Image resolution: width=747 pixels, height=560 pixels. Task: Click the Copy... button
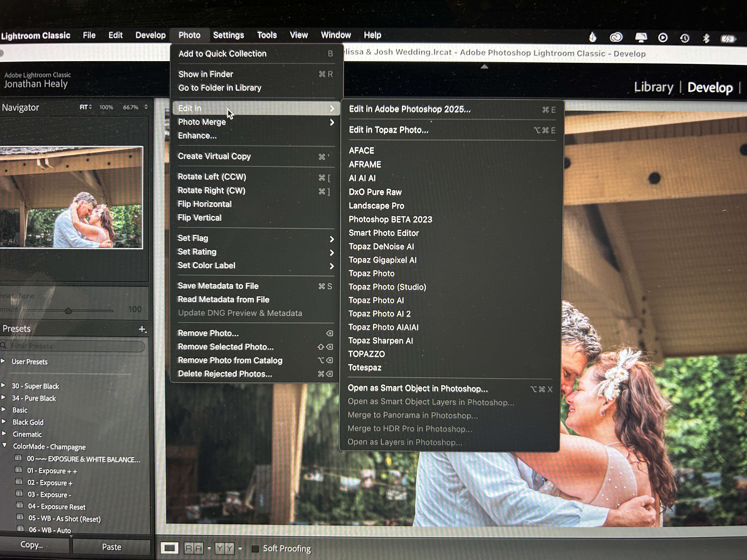click(31, 545)
